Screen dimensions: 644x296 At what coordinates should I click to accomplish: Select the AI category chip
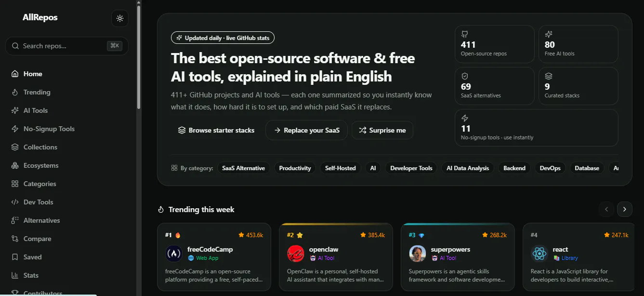373,168
